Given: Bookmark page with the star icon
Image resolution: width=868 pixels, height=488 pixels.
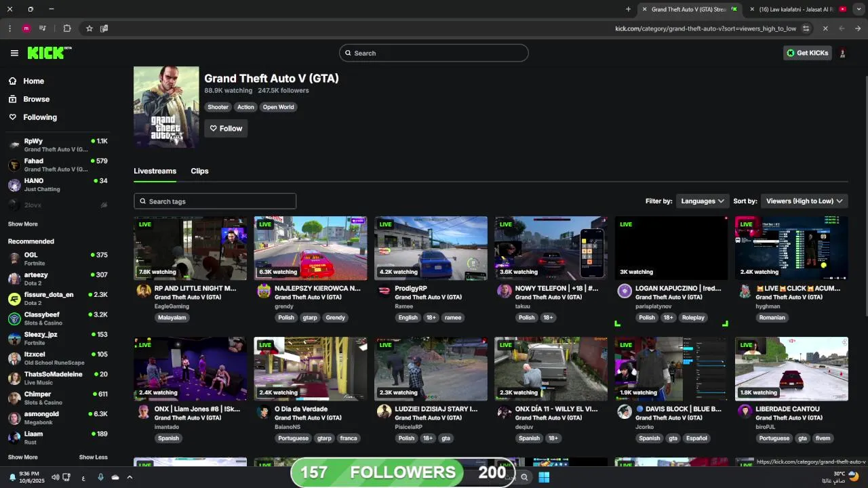Looking at the screenshot, I should pos(89,28).
